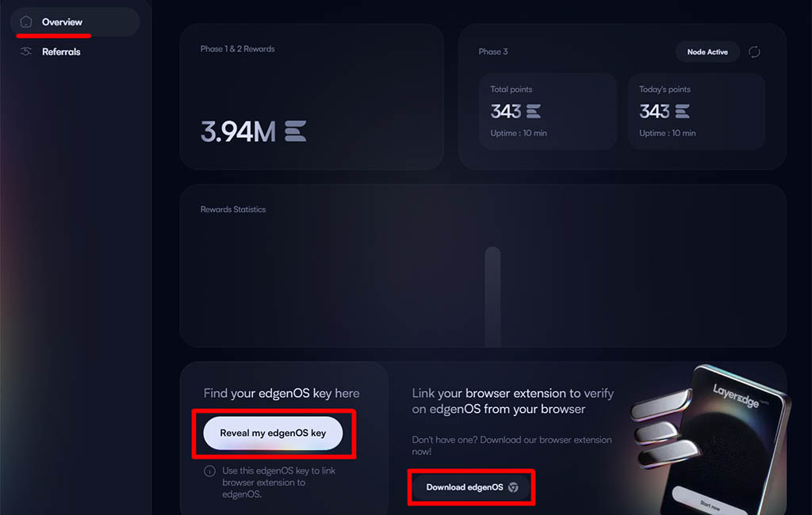
Task: Click the token icon beside 3.94M rewards
Action: pos(296,131)
